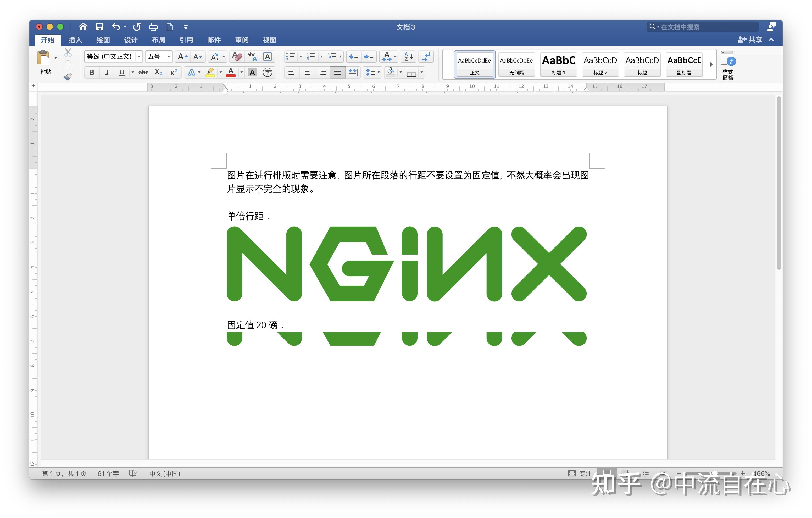Screen dimensions: 812x518
Task: Toggle strikethrough (abc) formatting
Action: (143, 72)
